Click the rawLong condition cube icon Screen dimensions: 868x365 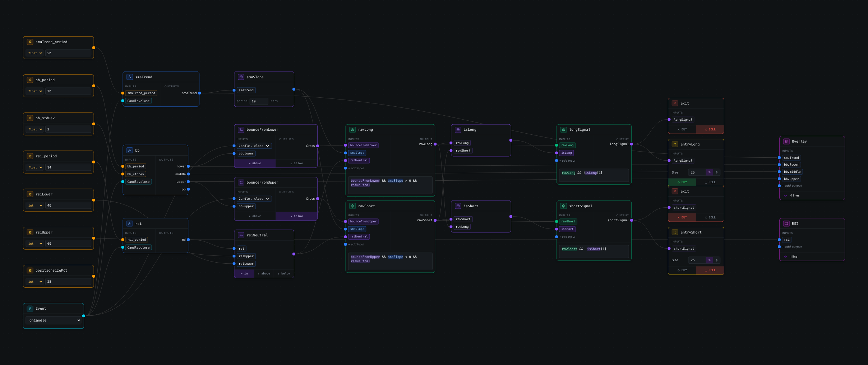click(352, 130)
